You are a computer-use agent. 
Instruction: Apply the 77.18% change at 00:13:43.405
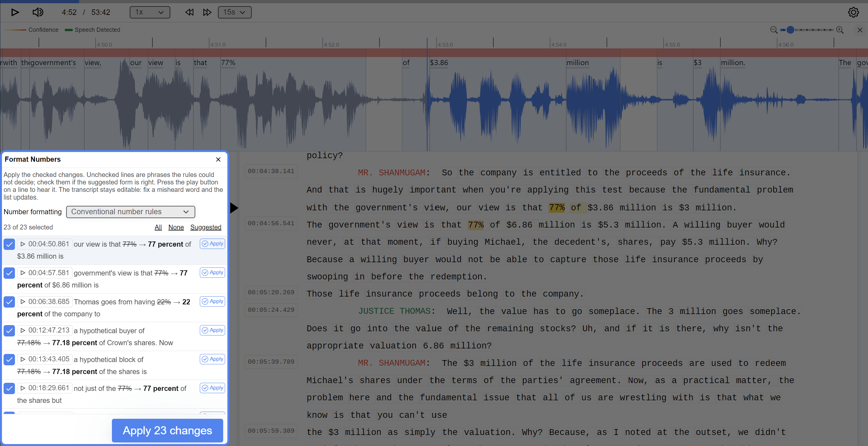212,359
